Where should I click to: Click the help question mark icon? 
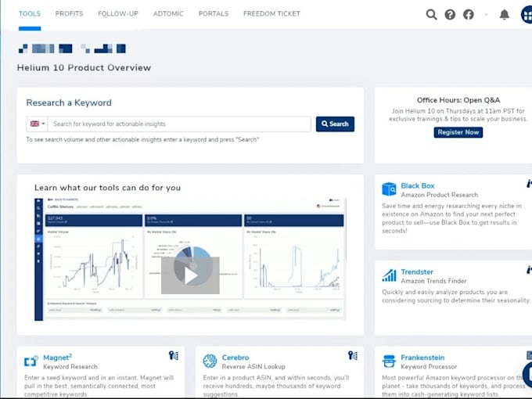point(450,14)
